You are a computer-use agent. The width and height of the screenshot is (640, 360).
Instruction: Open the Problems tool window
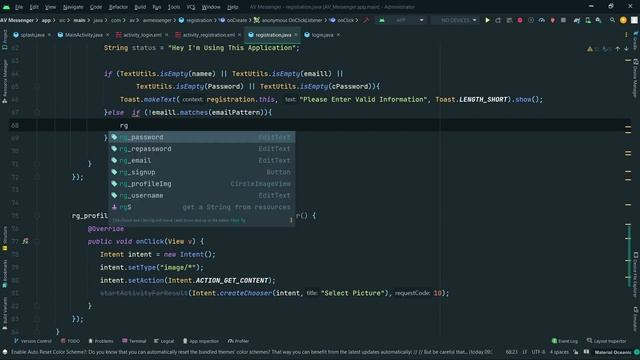click(101, 341)
